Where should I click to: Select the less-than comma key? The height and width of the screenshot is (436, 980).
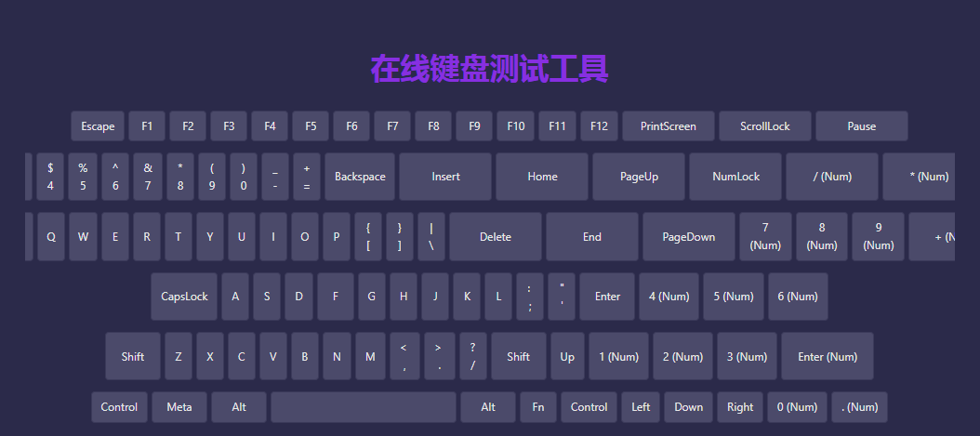click(404, 357)
